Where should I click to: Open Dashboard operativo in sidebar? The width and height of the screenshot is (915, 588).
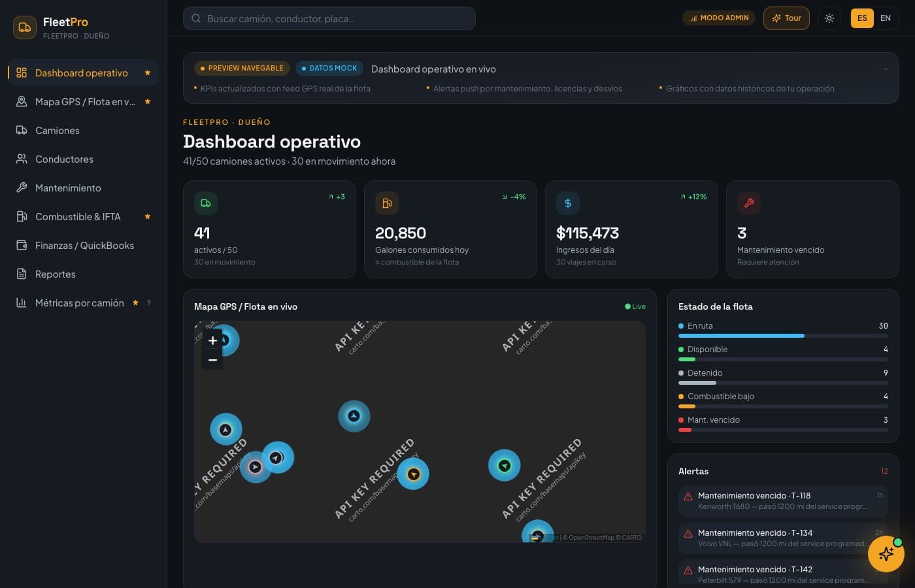pos(83,73)
